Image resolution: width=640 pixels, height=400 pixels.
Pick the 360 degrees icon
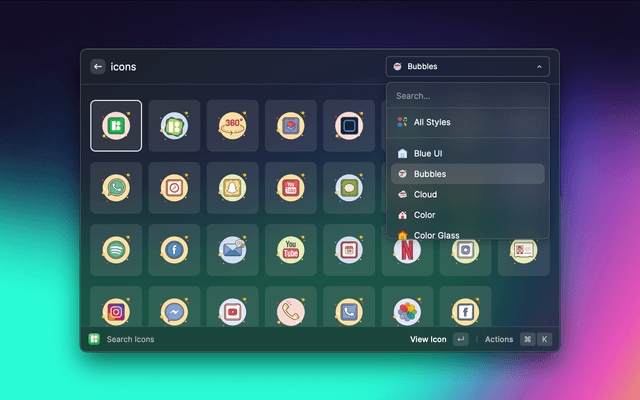[232, 125]
